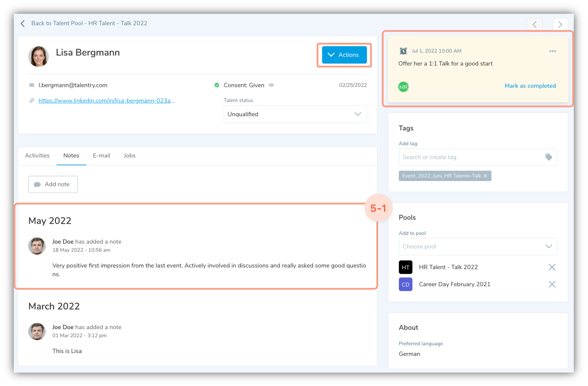Go to the next talent profile arrow
This screenshot has width=588, height=386.
(x=560, y=24)
